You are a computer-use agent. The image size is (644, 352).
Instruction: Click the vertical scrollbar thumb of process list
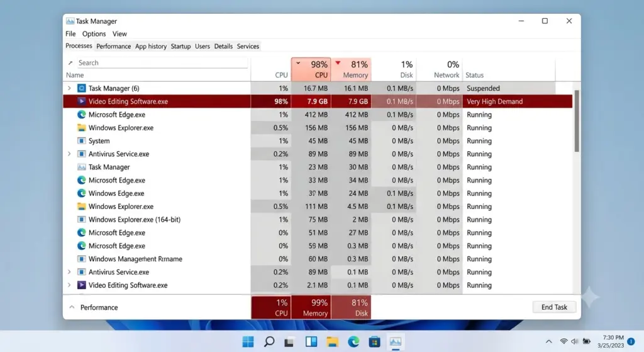coord(577,121)
